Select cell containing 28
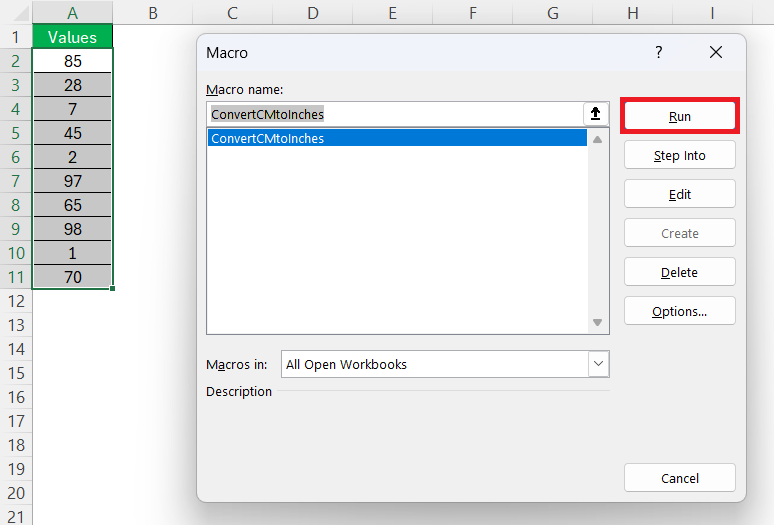 pyautogui.click(x=73, y=85)
